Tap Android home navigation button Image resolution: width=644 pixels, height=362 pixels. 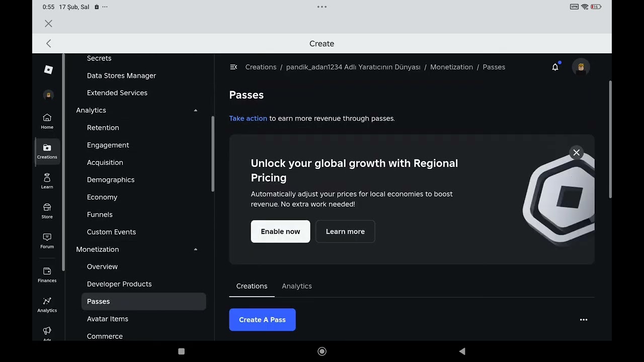[322, 351]
